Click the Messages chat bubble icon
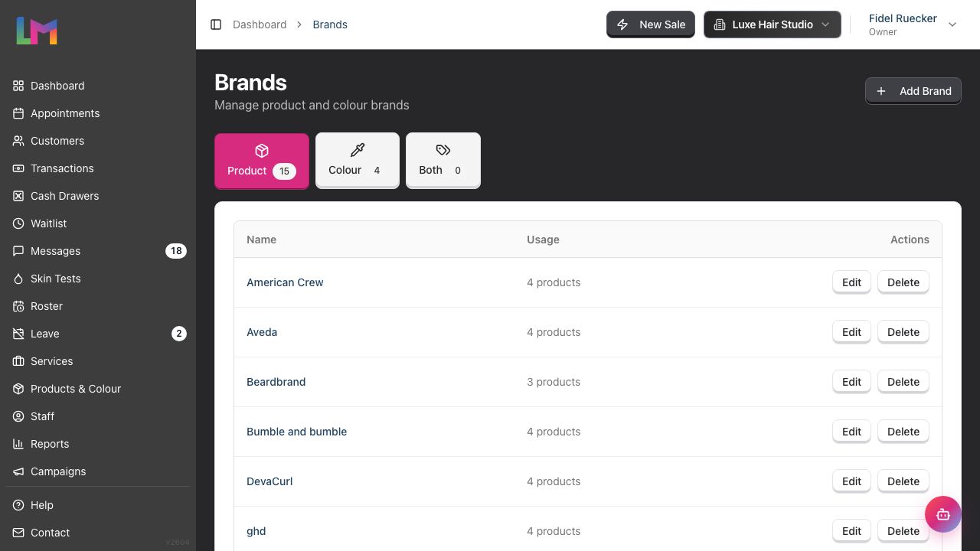Screen dimensions: 980x551 pyautogui.click(x=18, y=251)
